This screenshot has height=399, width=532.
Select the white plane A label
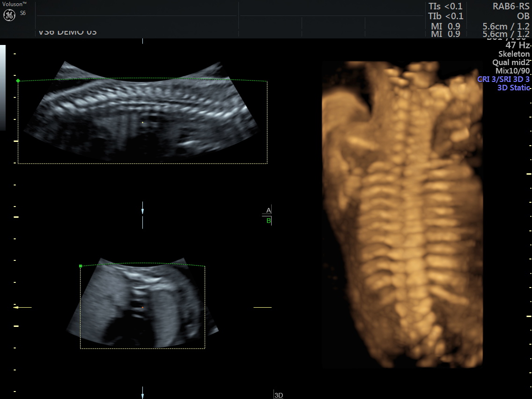point(268,210)
